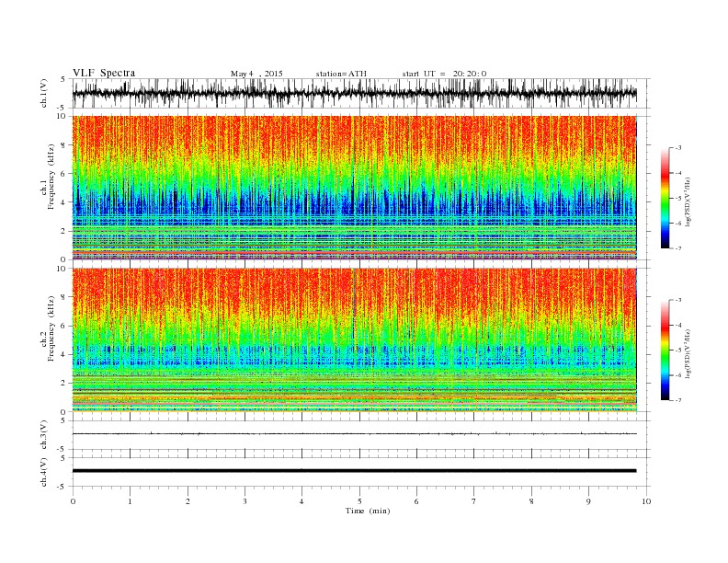Select the 'start UT = 20:20:0' header text
Image resolution: width=728 pixels, height=563 pixels.
(x=444, y=74)
